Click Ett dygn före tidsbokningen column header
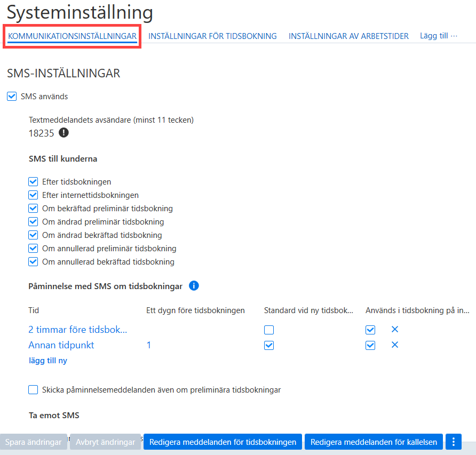The width and height of the screenshot is (476, 455). tap(195, 310)
